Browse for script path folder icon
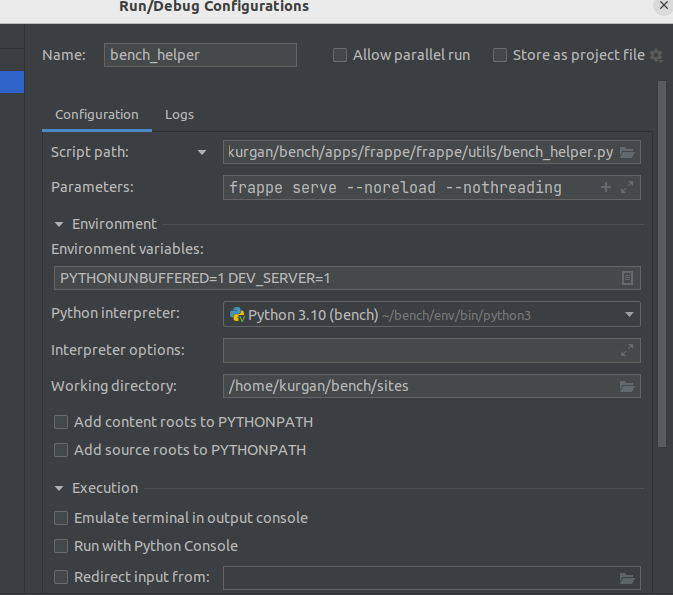Viewport: 673px width, 595px height. pyautogui.click(x=627, y=152)
